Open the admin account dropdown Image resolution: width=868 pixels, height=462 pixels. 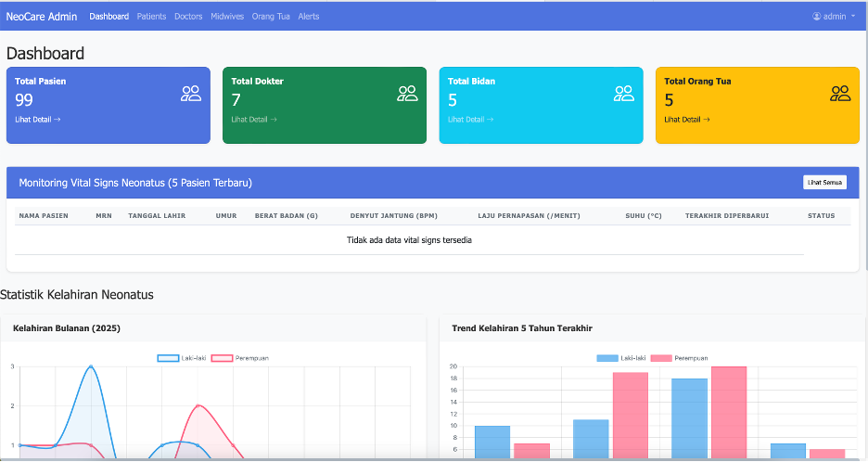(835, 17)
